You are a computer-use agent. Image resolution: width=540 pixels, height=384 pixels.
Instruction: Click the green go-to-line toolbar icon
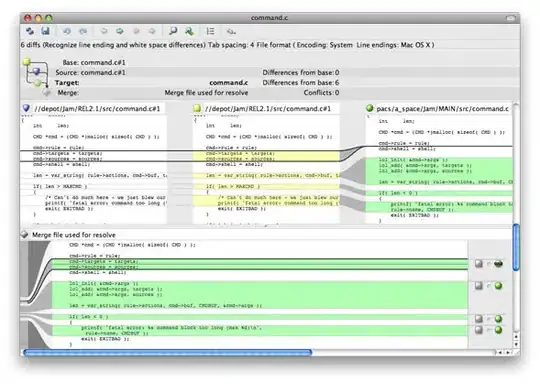tap(189, 31)
